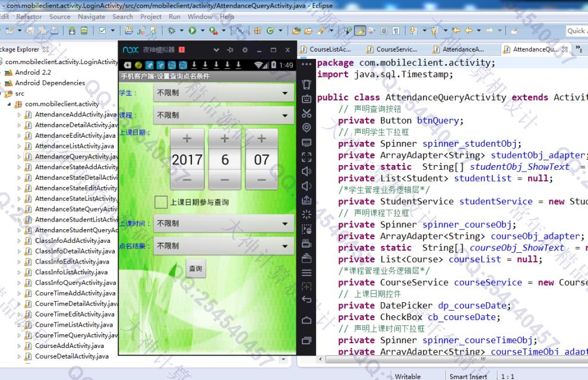Image resolution: width=588 pixels, height=380 pixels.
Task: Increase the year 2017 with plus button
Action: (187, 139)
